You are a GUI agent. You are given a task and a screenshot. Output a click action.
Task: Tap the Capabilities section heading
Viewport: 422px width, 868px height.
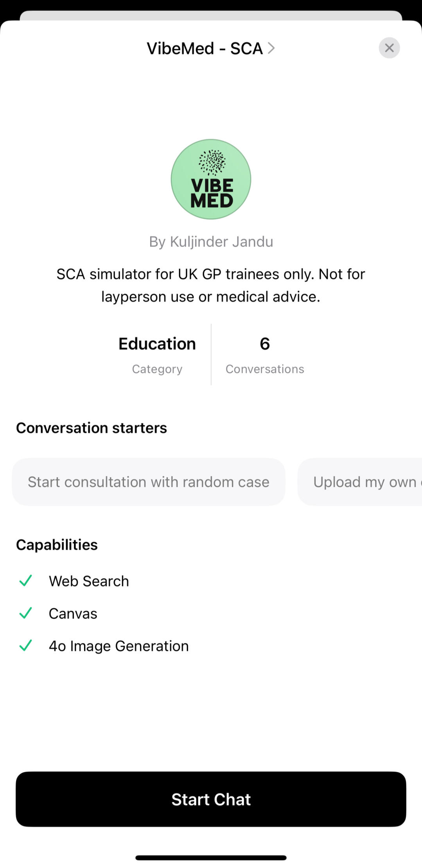tap(57, 545)
